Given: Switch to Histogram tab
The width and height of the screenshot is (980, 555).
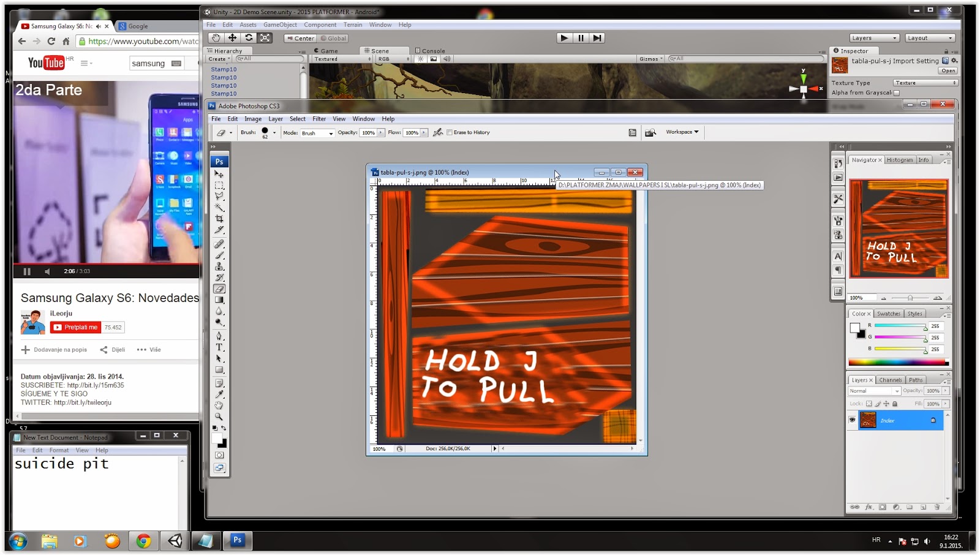Looking at the screenshot, I should click(900, 160).
